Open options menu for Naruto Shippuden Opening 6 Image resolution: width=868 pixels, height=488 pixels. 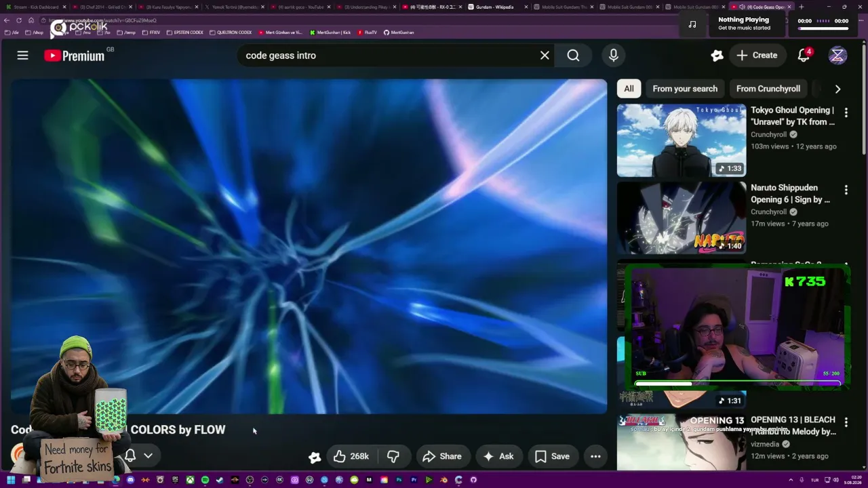tap(846, 190)
